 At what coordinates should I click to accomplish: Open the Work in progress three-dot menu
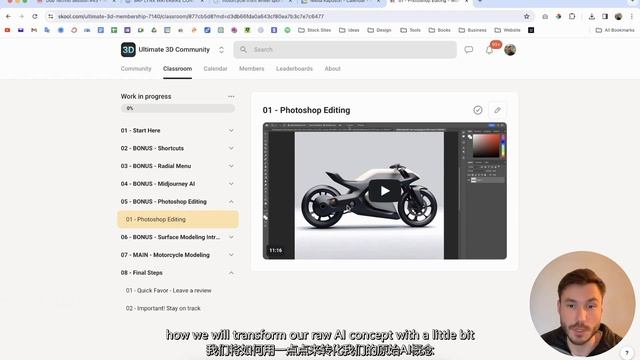point(231,97)
